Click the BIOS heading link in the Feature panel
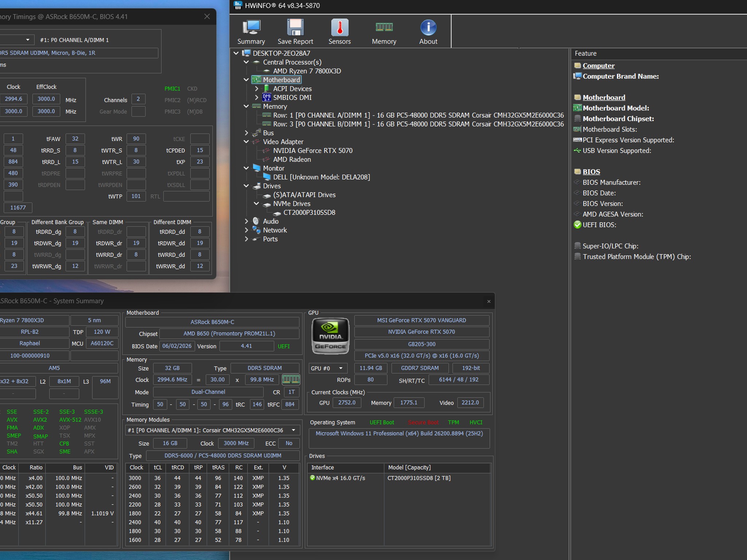Screen dimensions: 747x560 coord(591,172)
